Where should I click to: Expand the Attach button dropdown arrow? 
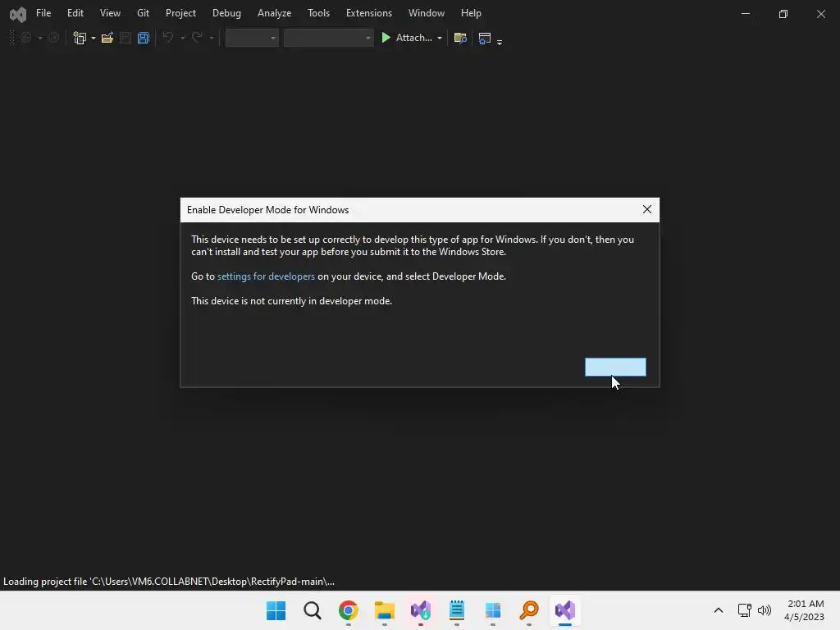tap(440, 38)
